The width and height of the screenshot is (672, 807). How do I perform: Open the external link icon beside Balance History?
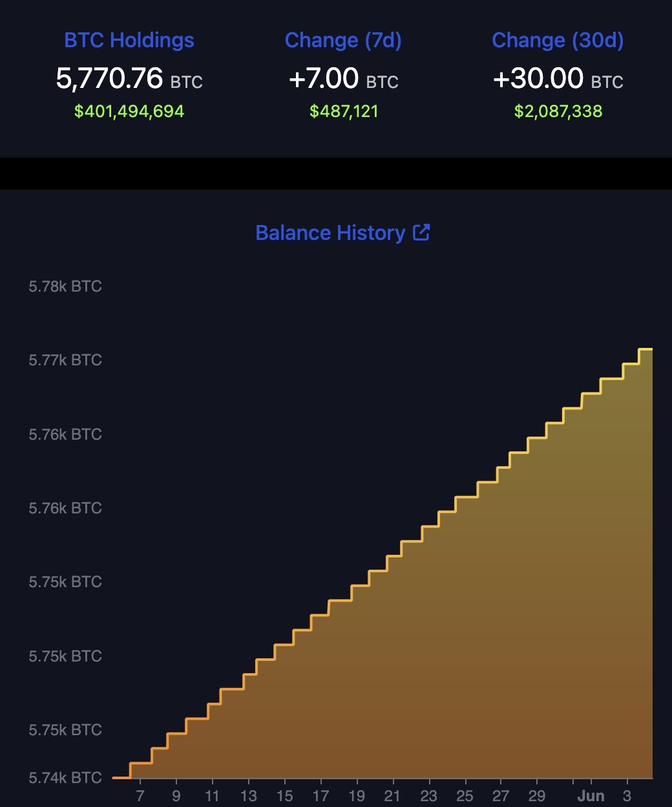click(421, 232)
